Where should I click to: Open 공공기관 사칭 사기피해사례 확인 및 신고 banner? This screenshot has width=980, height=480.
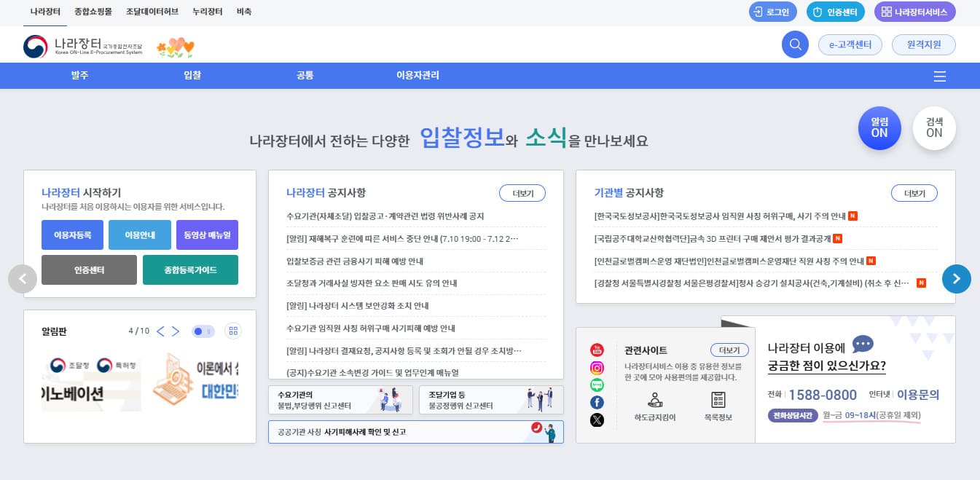click(x=416, y=432)
